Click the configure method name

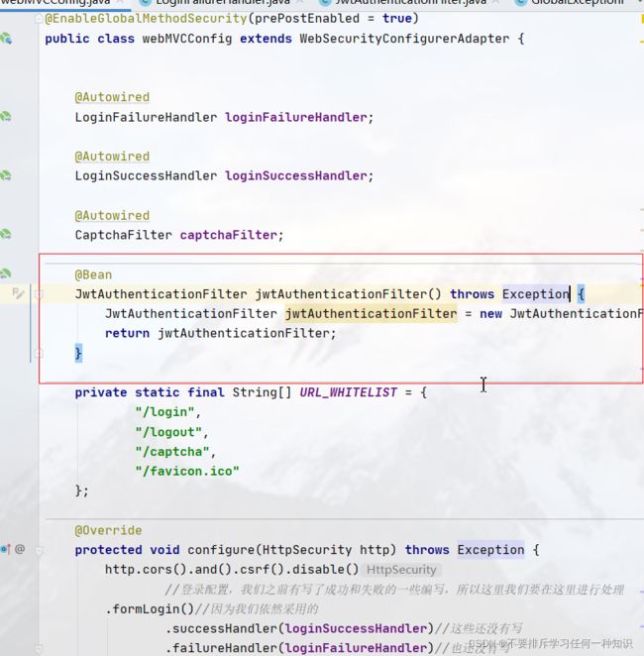point(221,550)
